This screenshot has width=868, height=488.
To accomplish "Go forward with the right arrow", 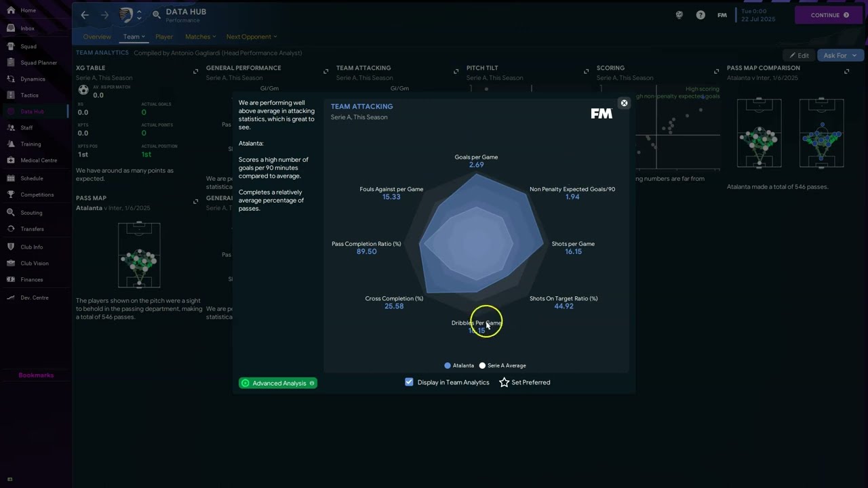I will 104,15.
